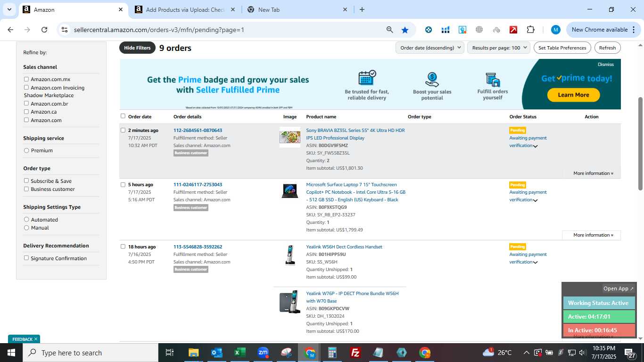
Task: Open Chrome three-dot menu
Action: pos(635,30)
